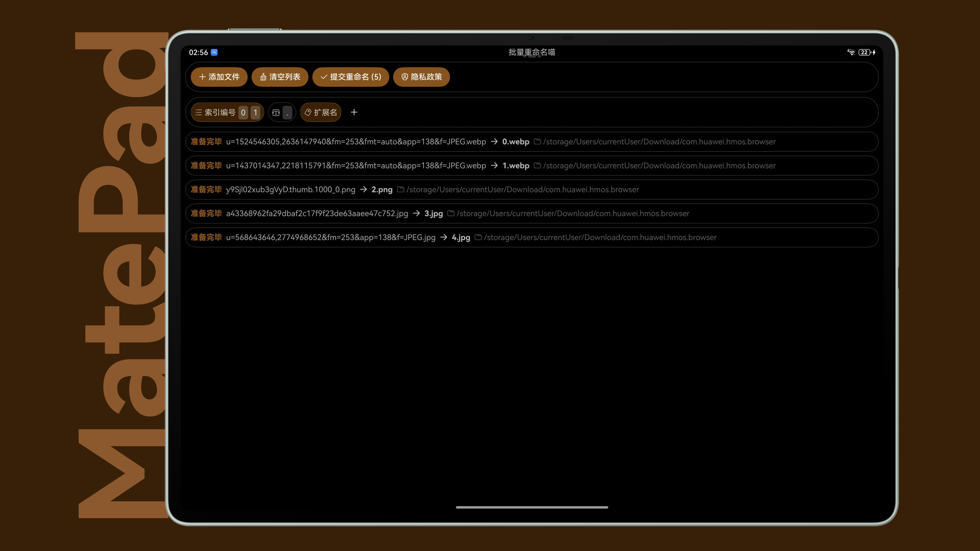980x551 pixels.
Task: Click the blue notification icon beside the clock
Action: 214,52
